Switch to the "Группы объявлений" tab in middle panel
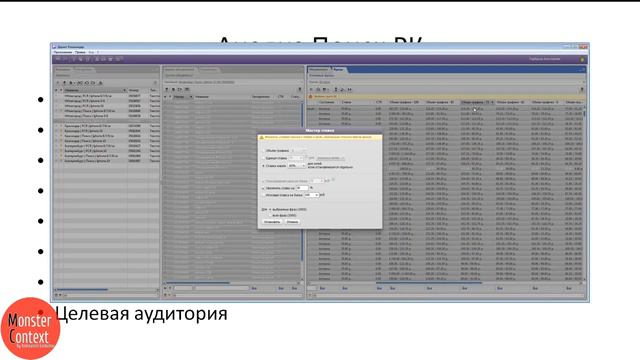Viewport: 640px width, 360px height. (180, 69)
